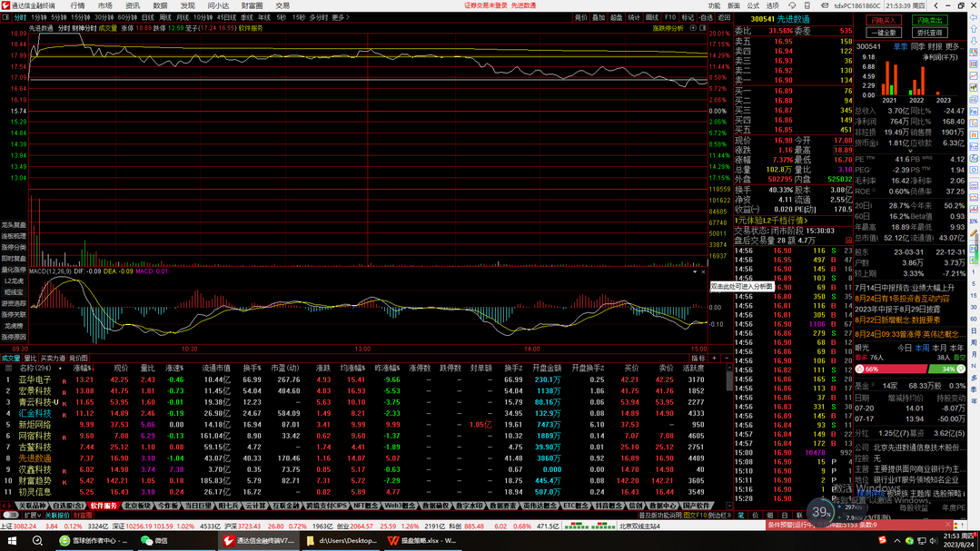Click the taskbar search icon
This screenshot has height=551, width=980.
[x=37, y=540]
